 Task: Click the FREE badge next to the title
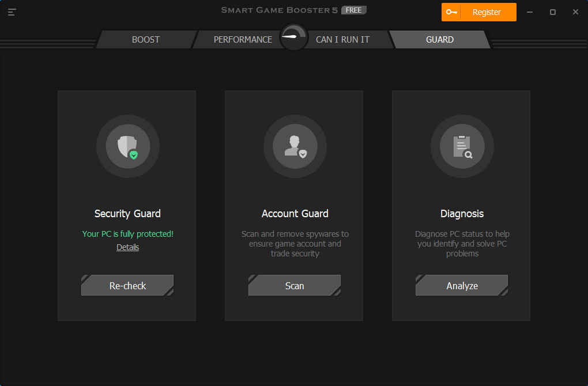353,9
